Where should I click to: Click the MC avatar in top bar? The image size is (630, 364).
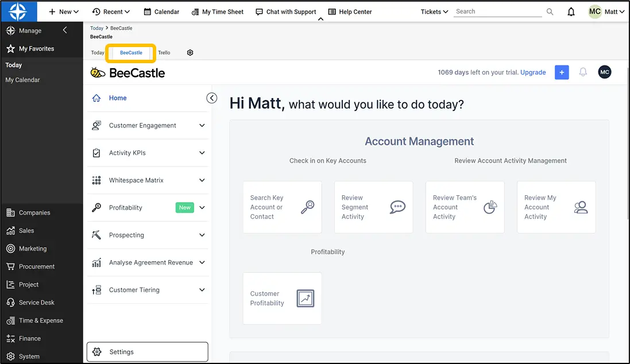point(594,11)
